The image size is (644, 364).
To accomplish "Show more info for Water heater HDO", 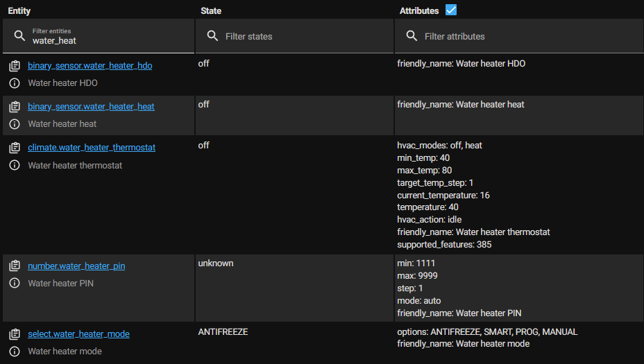I will tap(15, 83).
